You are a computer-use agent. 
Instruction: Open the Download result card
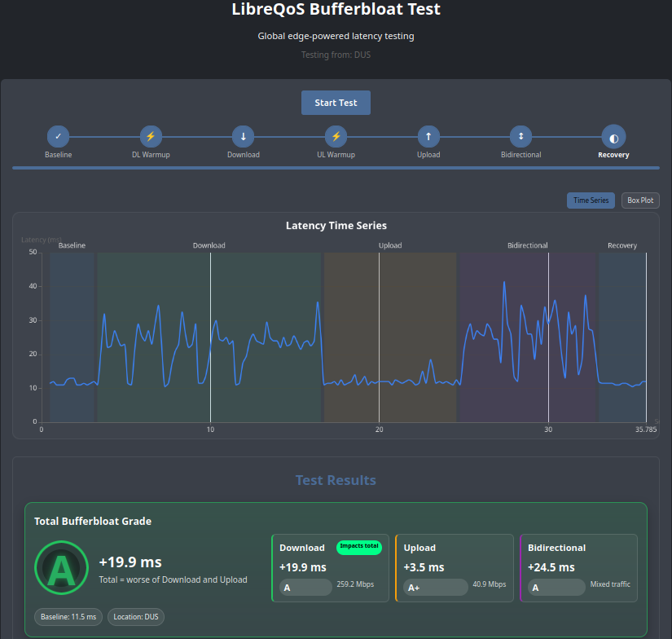tap(331, 568)
